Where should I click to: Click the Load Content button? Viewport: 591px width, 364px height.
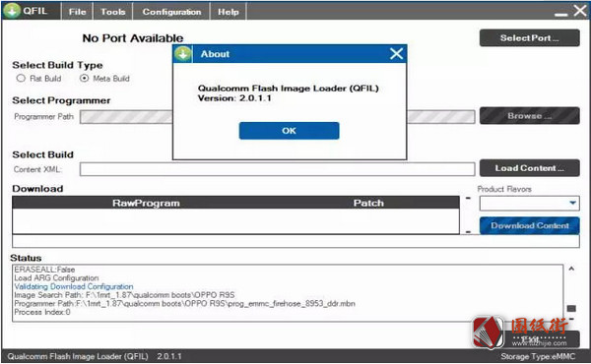click(530, 168)
